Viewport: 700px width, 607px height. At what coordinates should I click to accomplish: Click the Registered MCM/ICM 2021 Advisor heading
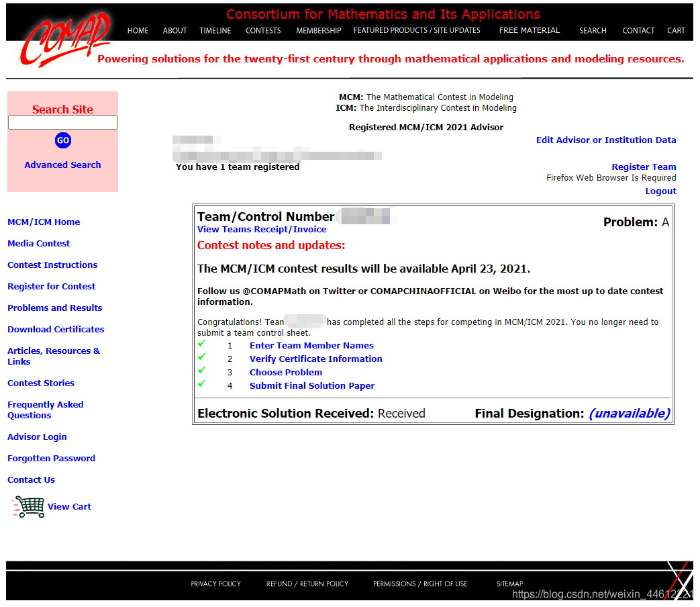[426, 128]
